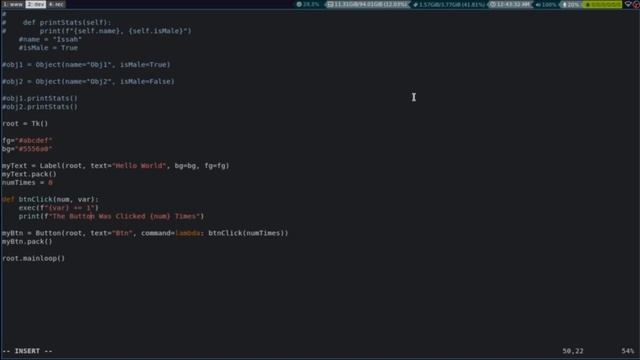Click the battery 20% indicator
This screenshot has width=640, height=360.
571,4
